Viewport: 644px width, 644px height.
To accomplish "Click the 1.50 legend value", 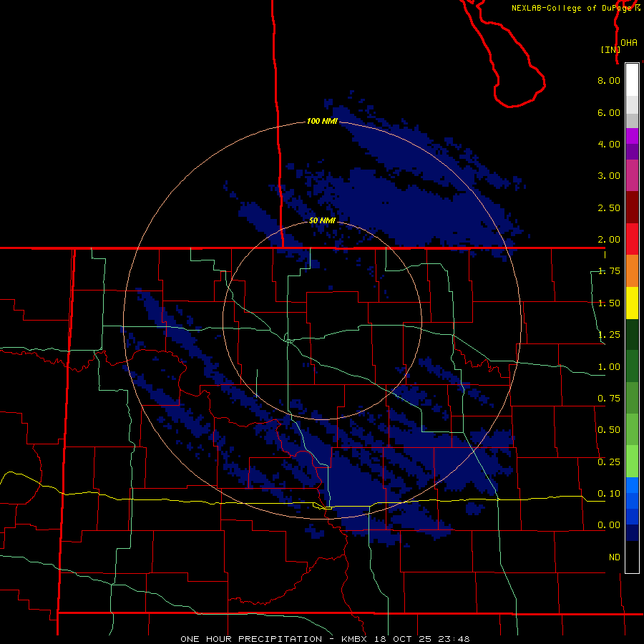I will tap(609, 303).
